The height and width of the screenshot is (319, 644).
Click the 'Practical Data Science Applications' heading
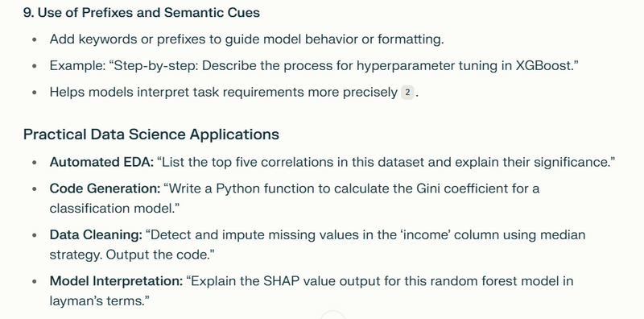pyautogui.click(x=151, y=135)
